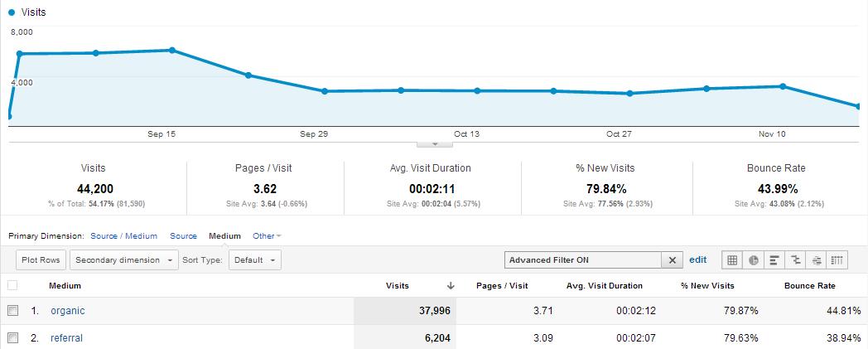Screen dimensions: 868x349
Task: Switch to the Percentage pie chart view
Action: tap(754, 260)
